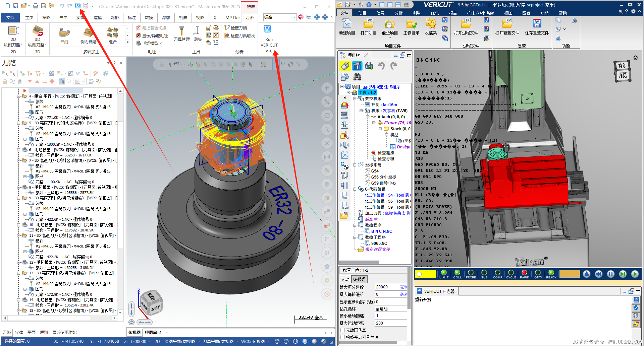
Task: Open the Tool Manager (刀具管理)
Action: [x=181, y=33]
